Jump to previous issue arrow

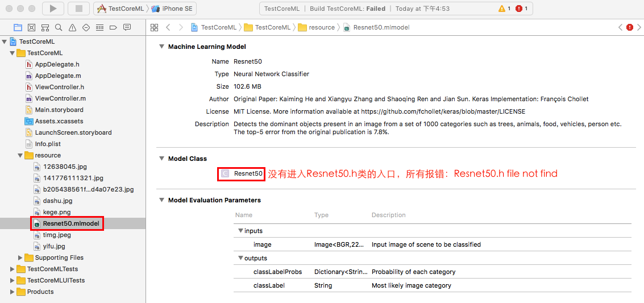(x=620, y=27)
